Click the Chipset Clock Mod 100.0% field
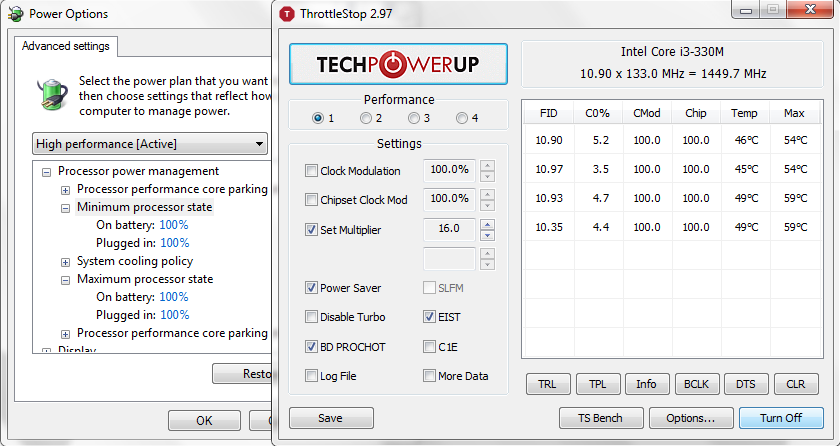840x446 pixels. [449, 199]
